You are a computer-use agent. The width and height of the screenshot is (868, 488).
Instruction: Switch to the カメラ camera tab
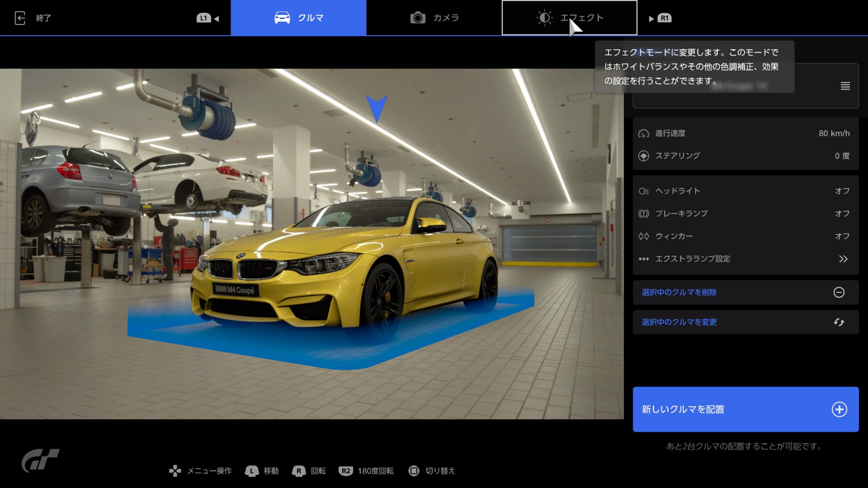[434, 18]
